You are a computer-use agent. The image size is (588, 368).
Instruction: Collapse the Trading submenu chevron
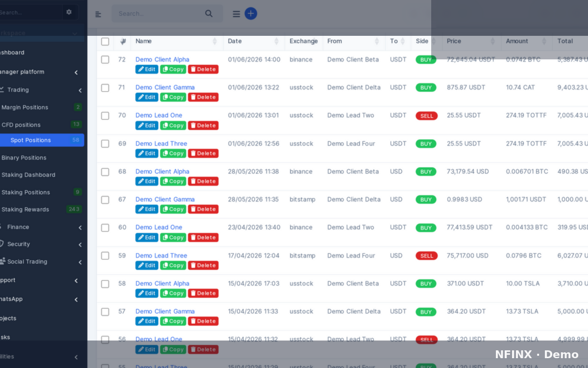(80, 90)
